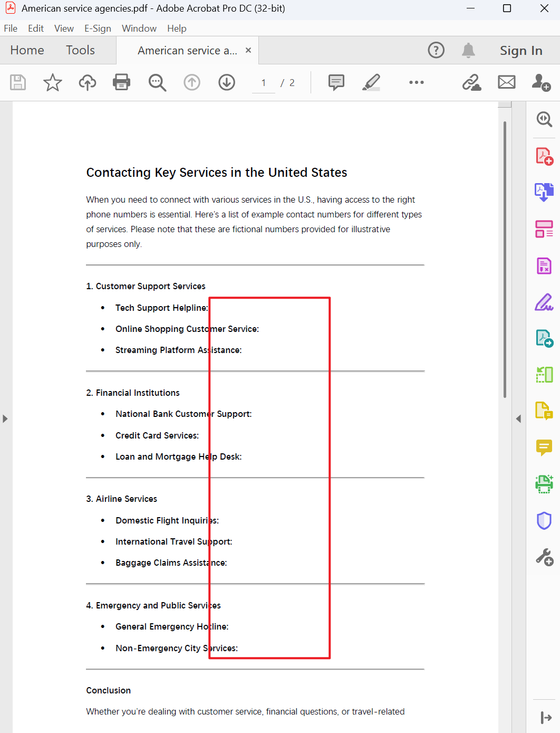Select the Highlight text pen tool
Screen dimensions: 560x733
[x=371, y=82]
